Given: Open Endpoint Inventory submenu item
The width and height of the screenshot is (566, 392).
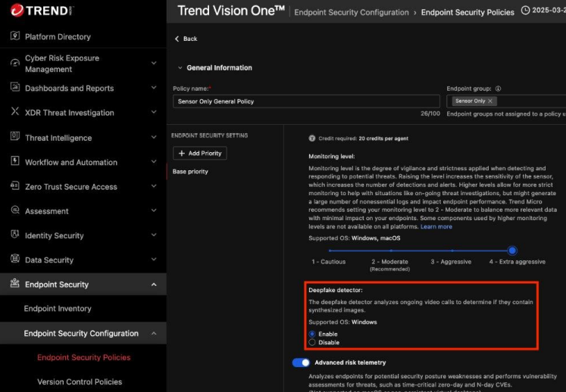Looking at the screenshot, I should point(58,309).
